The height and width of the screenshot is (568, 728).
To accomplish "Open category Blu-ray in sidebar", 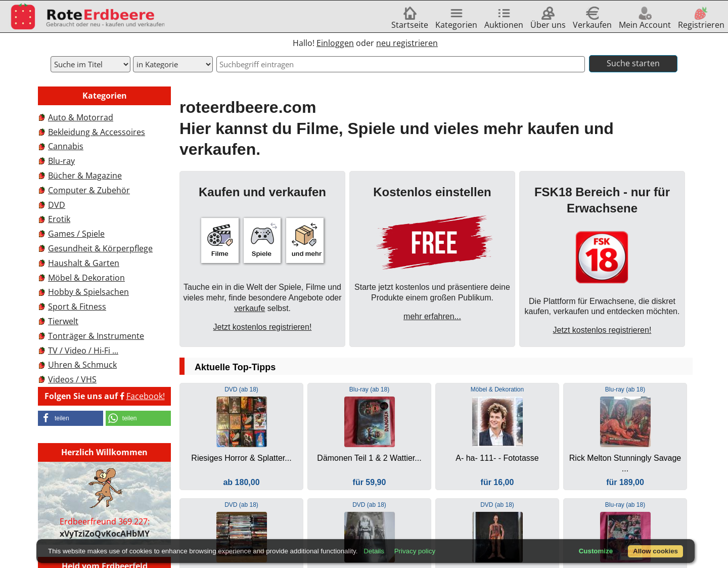I will (x=61, y=161).
